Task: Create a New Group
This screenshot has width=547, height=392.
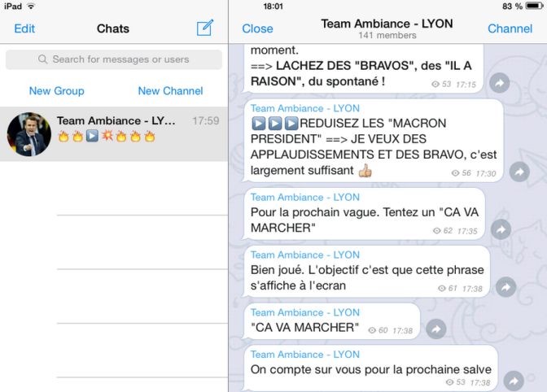Action: point(56,91)
